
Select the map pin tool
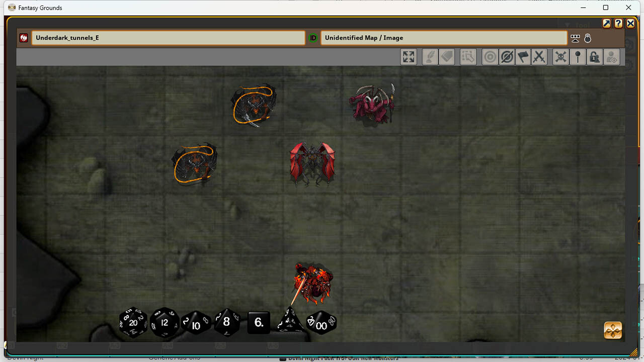point(578,57)
